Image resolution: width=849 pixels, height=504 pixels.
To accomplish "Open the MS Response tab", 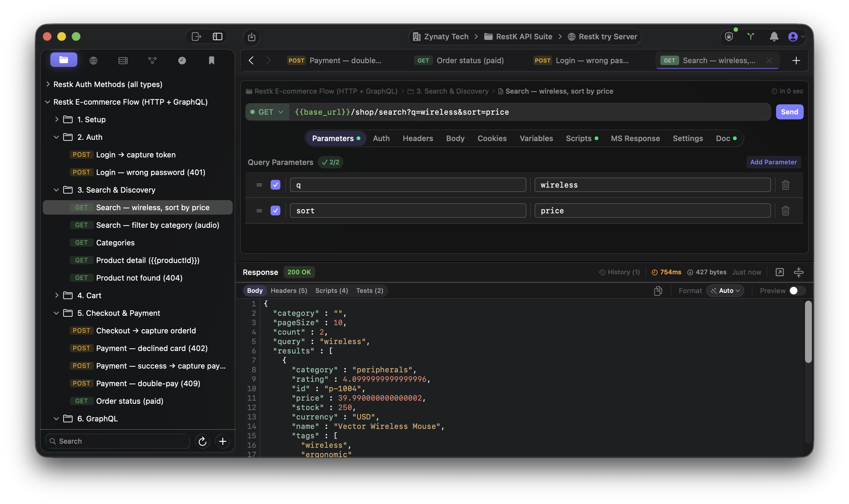I will point(635,138).
